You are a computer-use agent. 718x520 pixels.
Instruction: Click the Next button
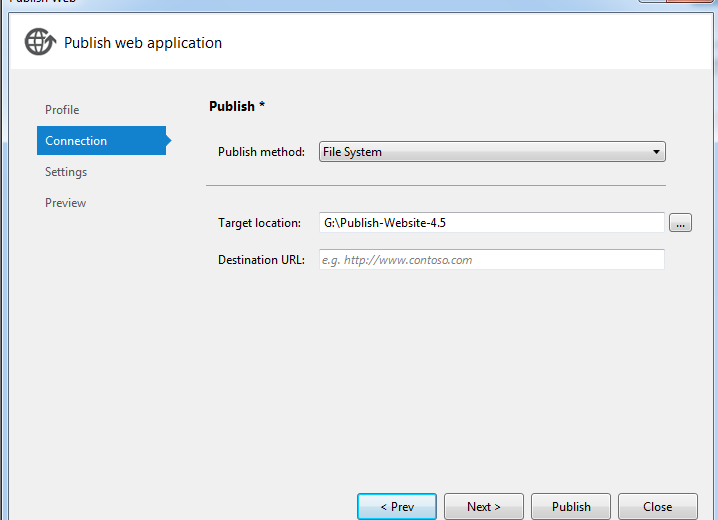coord(484,506)
